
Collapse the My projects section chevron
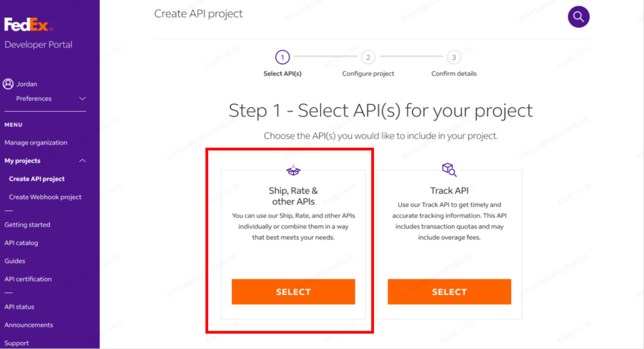pos(82,161)
